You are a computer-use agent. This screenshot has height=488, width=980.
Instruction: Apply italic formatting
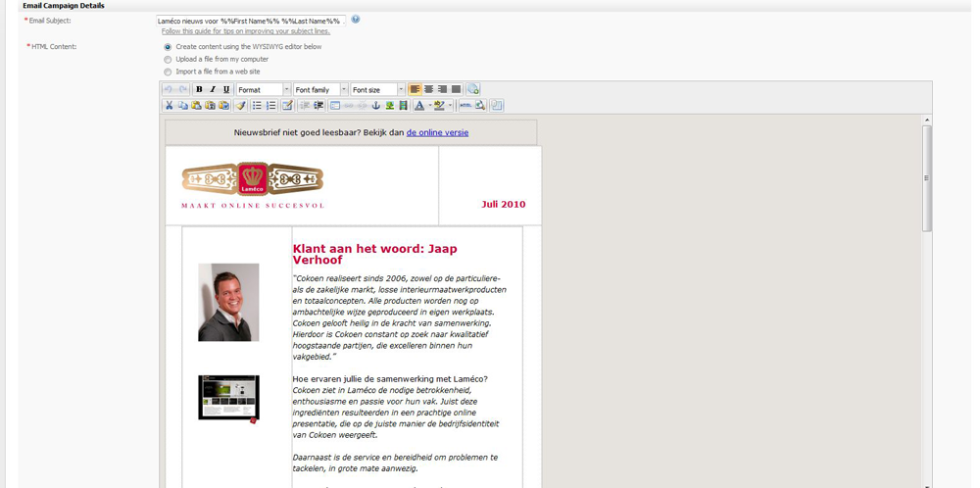[x=213, y=89]
